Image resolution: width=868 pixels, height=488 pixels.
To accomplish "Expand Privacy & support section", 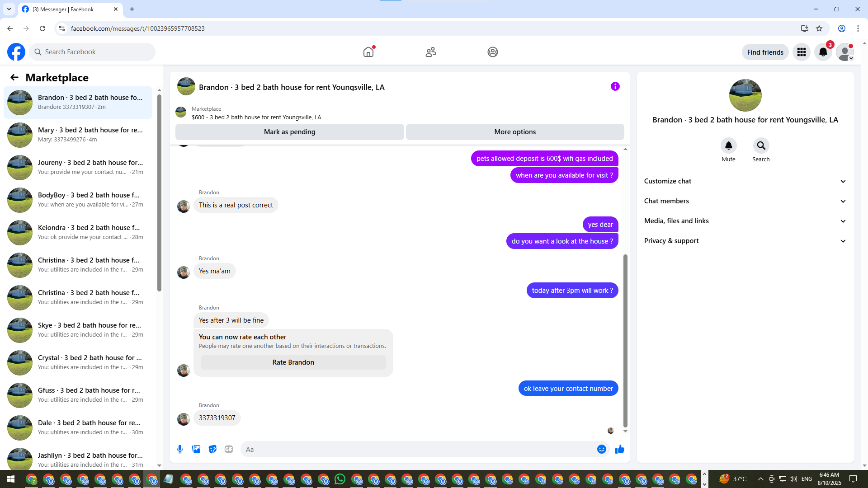I will click(745, 241).
